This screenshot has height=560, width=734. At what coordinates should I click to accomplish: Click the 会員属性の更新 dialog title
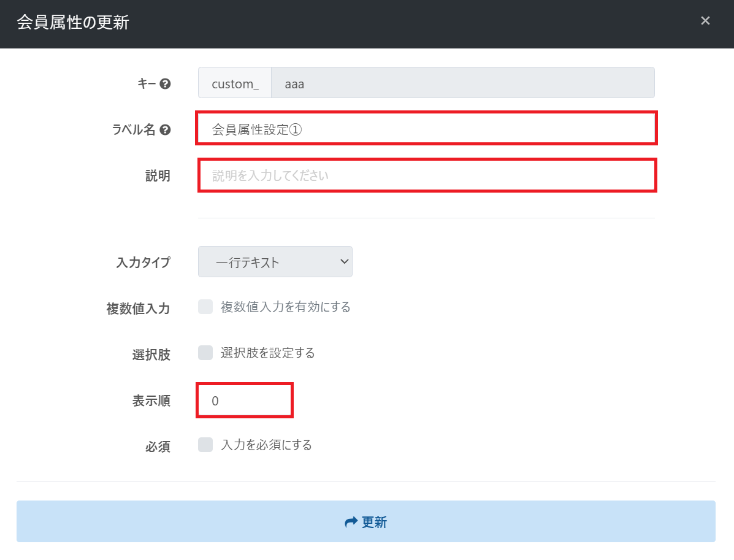(72, 23)
